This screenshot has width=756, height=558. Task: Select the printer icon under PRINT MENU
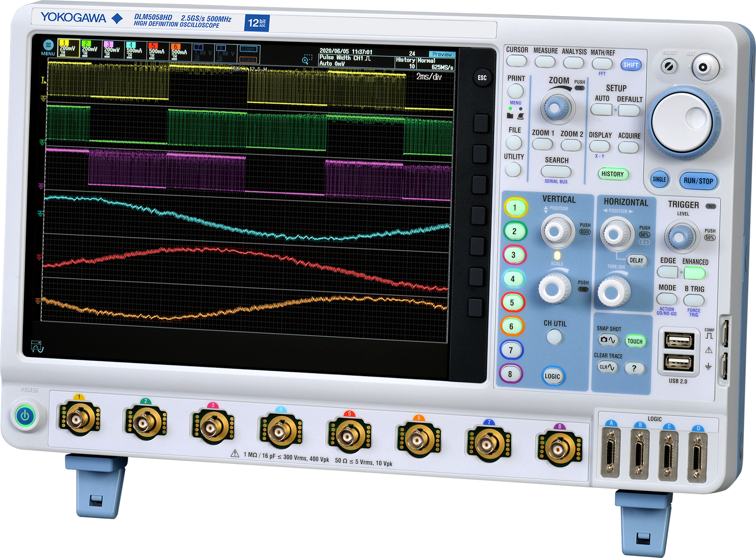pyautogui.click(x=520, y=116)
